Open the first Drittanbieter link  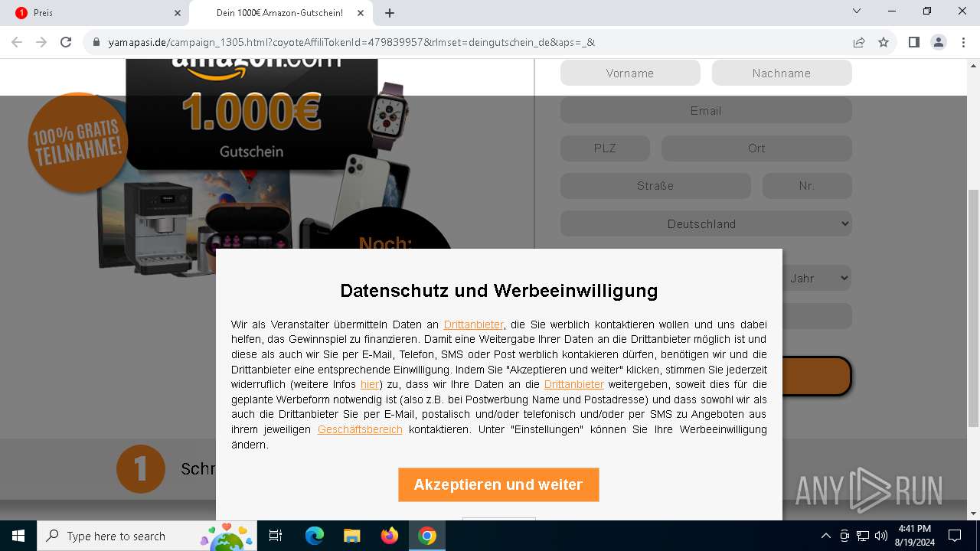pyautogui.click(x=474, y=324)
